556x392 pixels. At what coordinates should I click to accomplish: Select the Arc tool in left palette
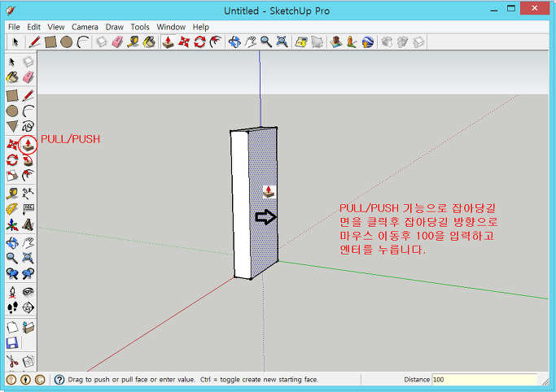click(28, 111)
